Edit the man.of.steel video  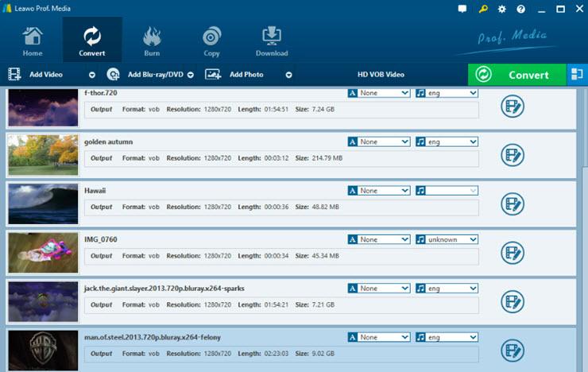pos(513,351)
